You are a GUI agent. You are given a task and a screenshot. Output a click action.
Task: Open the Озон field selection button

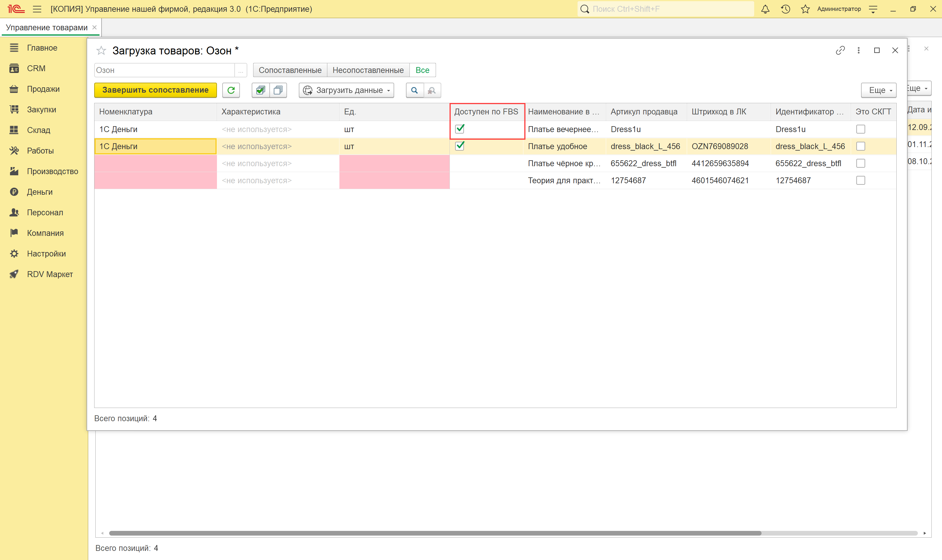tap(241, 70)
